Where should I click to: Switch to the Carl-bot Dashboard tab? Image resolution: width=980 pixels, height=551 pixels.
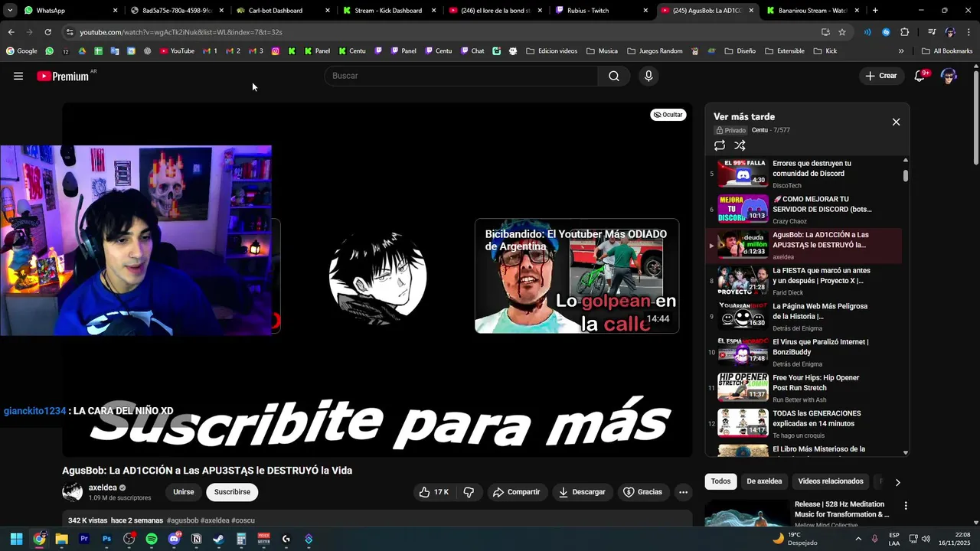pyautogui.click(x=283, y=11)
